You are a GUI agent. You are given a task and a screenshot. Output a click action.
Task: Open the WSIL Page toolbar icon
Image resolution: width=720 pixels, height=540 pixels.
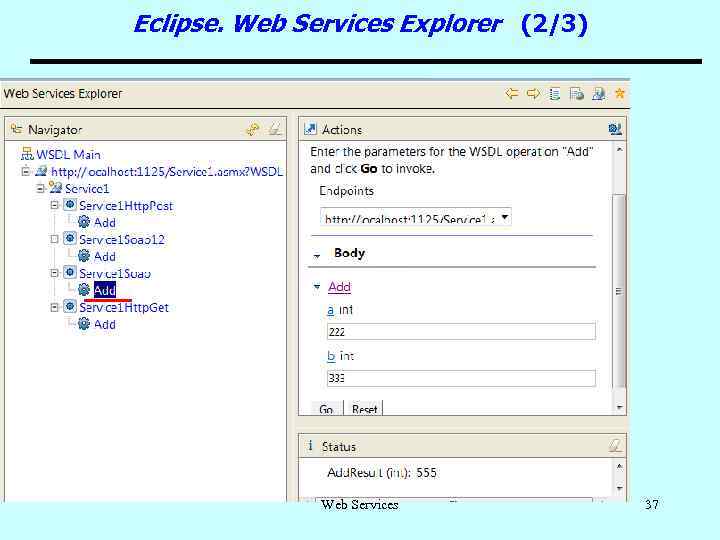[x=576, y=94]
